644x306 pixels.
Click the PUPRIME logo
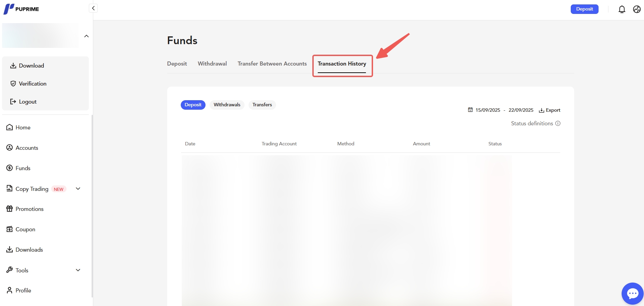(x=21, y=9)
